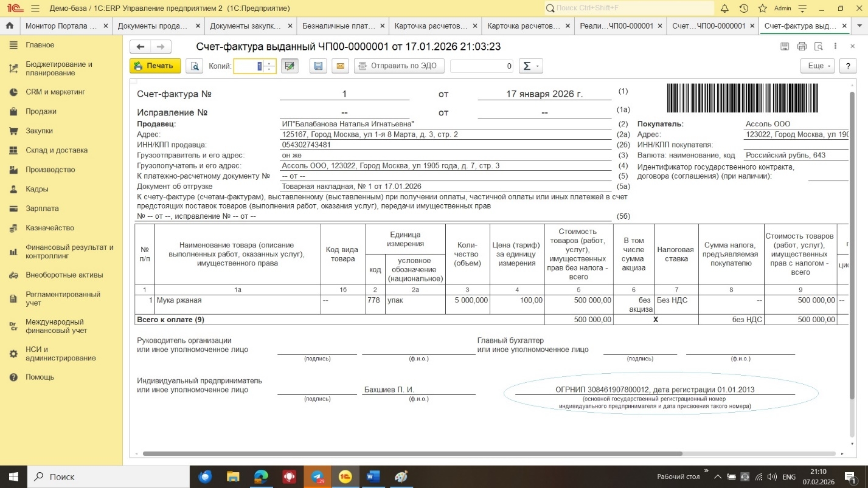The width and height of the screenshot is (868, 488).
Task: Expand the sigma sum dropdown
Action: click(530, 66)
